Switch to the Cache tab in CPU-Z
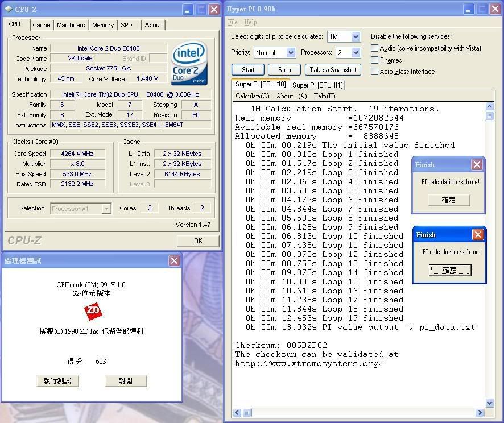504x423 pixels. coord(42,25)
